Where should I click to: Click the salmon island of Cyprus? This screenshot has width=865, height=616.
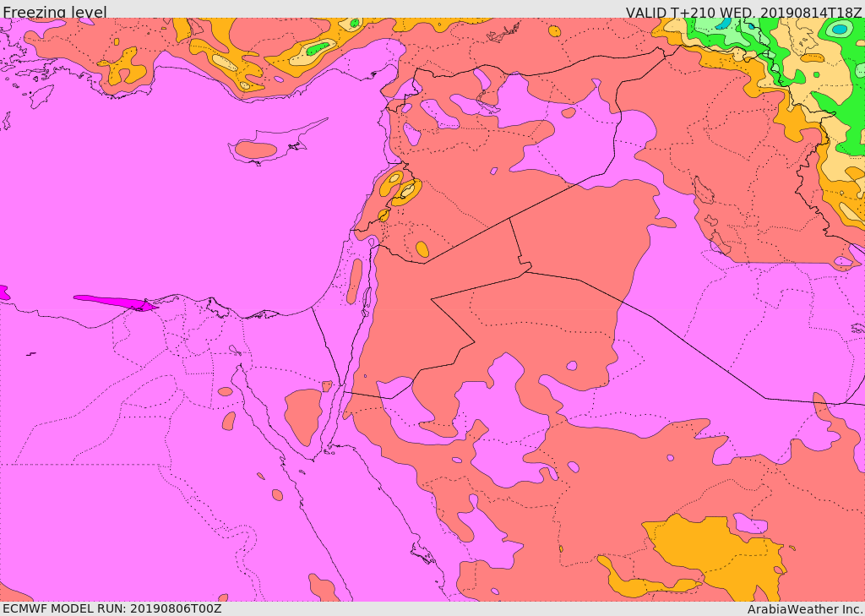[x=256, y=150]
